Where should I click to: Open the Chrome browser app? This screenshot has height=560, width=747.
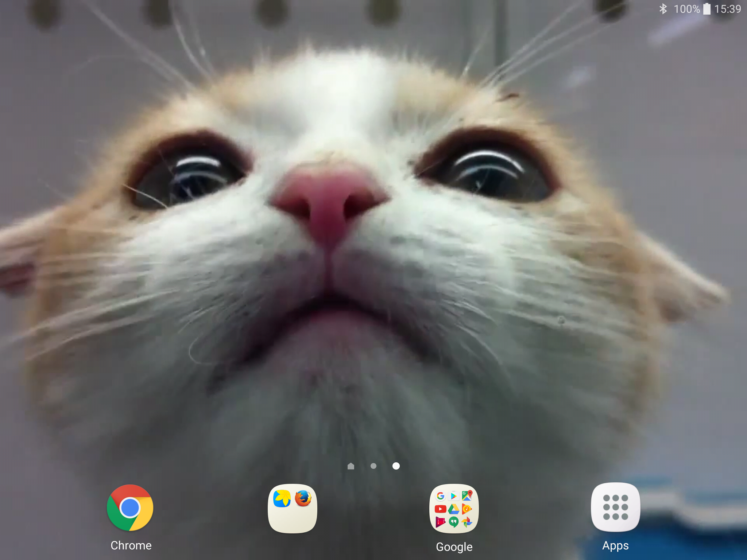pos(130,507)
